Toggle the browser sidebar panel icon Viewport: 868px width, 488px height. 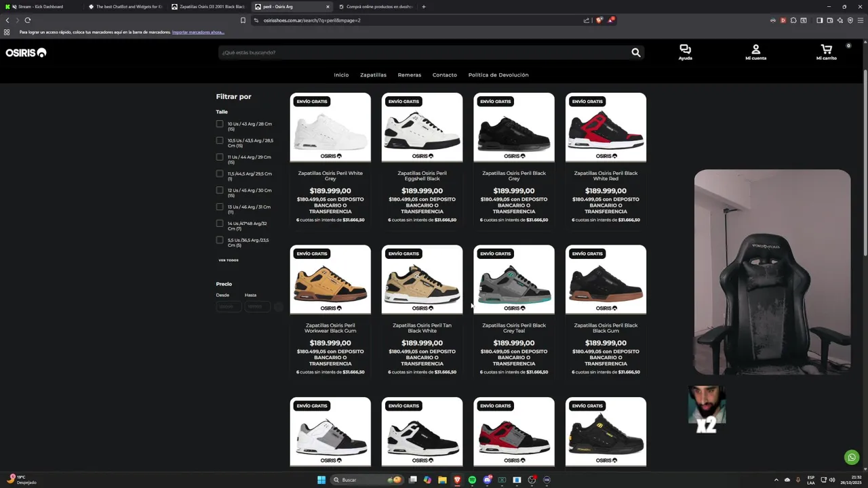coord(819,20)
